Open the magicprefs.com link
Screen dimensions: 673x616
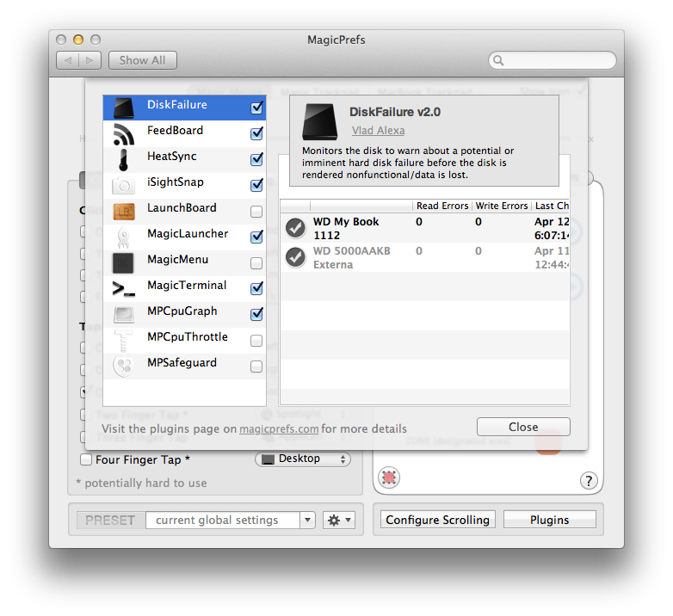(x=279, y=429)
